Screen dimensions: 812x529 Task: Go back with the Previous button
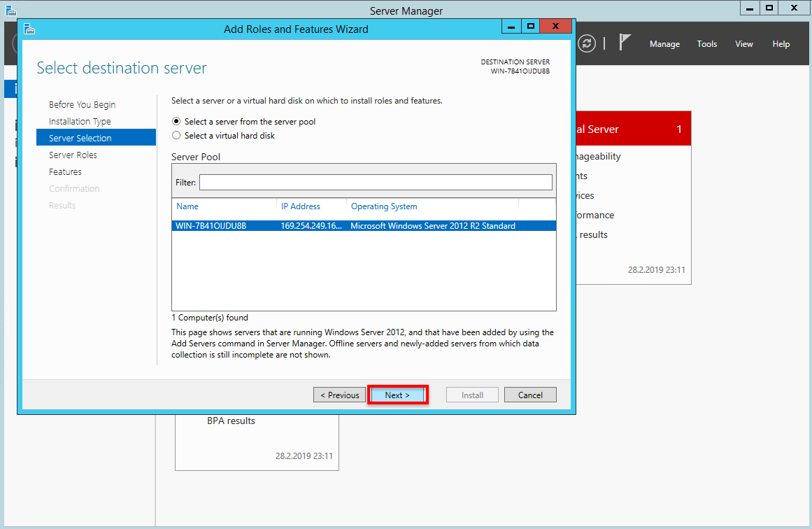(340, 395)
